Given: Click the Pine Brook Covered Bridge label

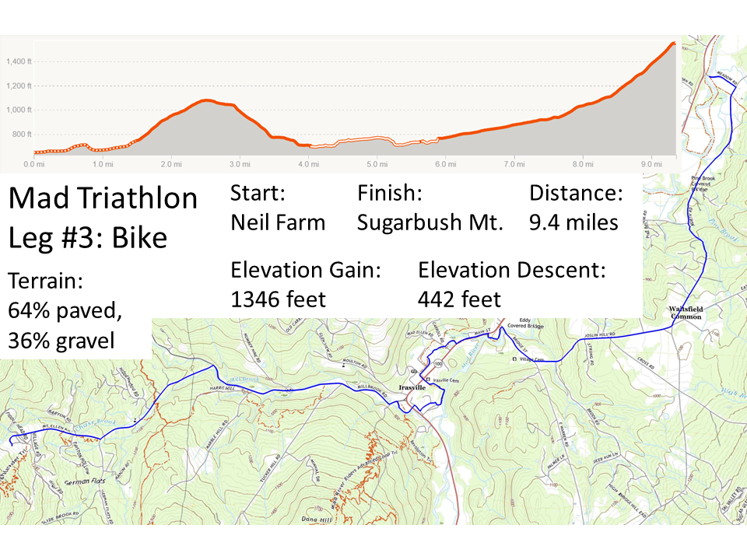Looking at the screenshot, I should (x=703, y=184).
